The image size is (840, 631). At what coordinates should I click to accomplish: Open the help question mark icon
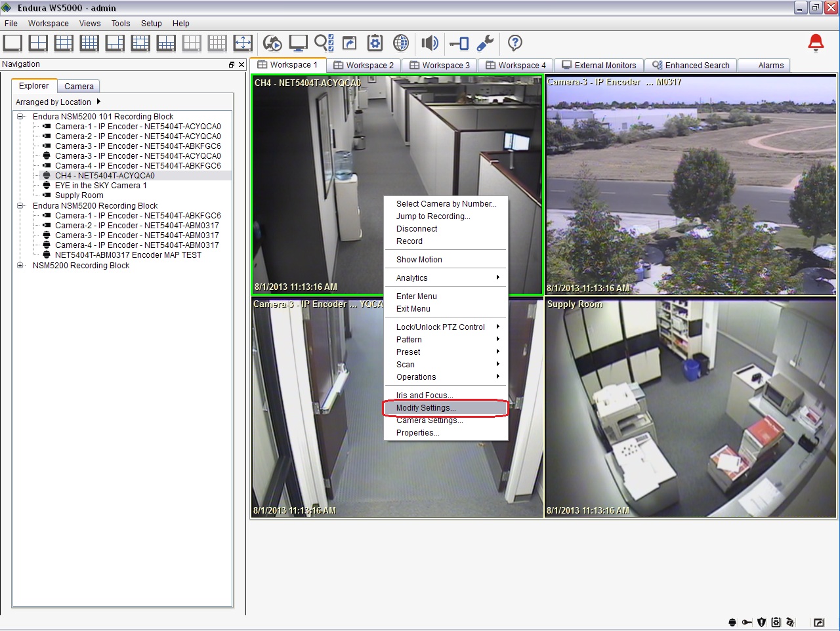[x=515, y=43]
